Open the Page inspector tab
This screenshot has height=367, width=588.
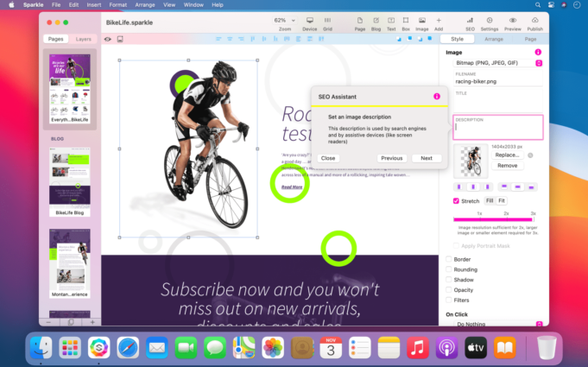click(x=530, y=39)
